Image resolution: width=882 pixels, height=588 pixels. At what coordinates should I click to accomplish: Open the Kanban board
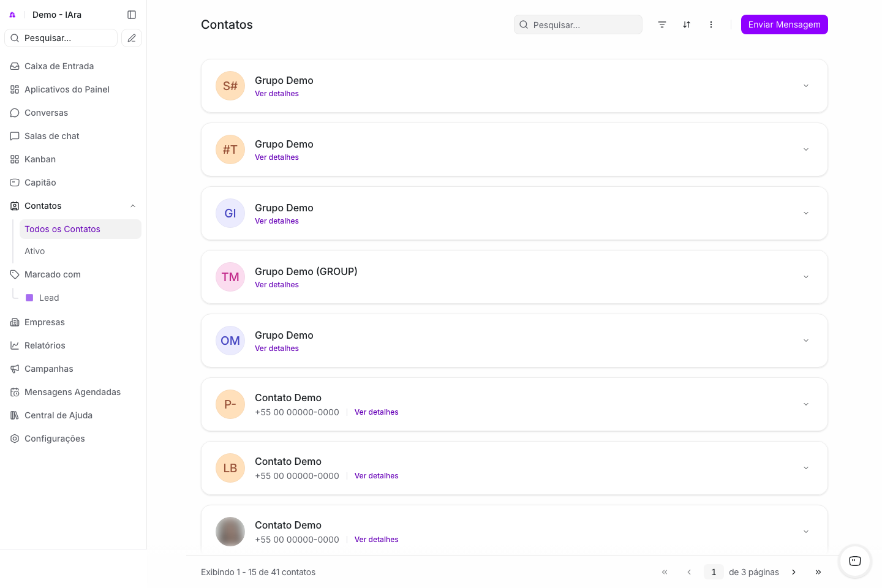point(73,159)
